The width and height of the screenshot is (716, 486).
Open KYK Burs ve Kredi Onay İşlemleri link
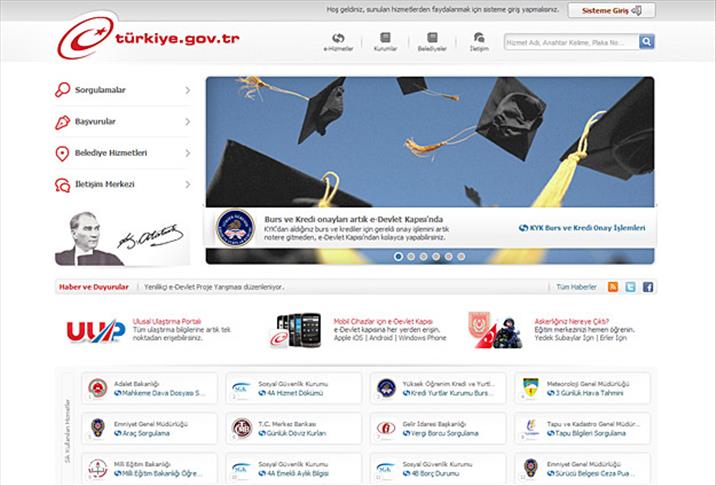(581, 228)
